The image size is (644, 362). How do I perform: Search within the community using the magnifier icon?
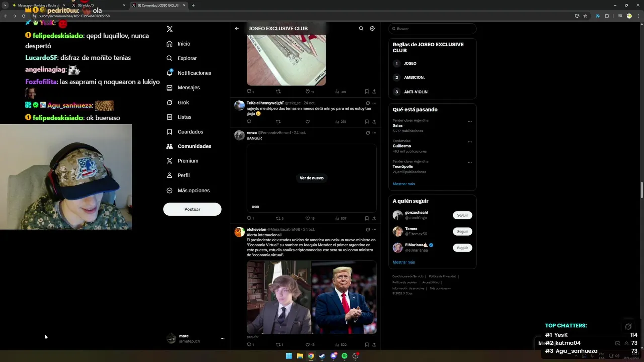[x=361, y=29]
